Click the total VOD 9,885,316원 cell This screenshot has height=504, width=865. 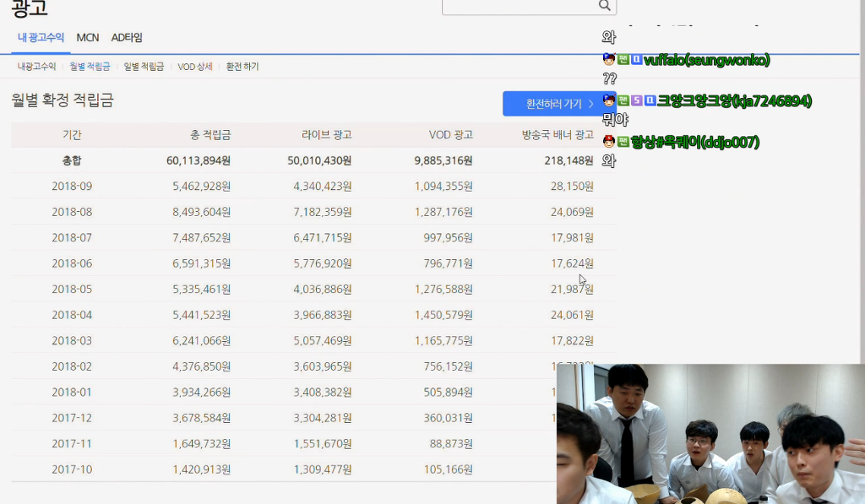click(443, 160)
